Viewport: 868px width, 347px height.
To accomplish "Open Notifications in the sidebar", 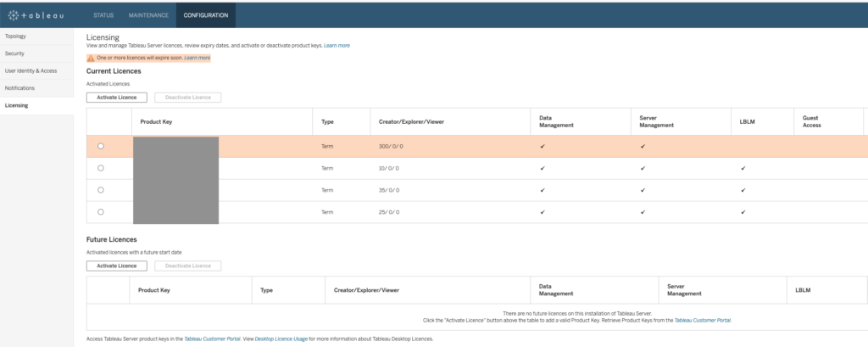I will point(19,87).
